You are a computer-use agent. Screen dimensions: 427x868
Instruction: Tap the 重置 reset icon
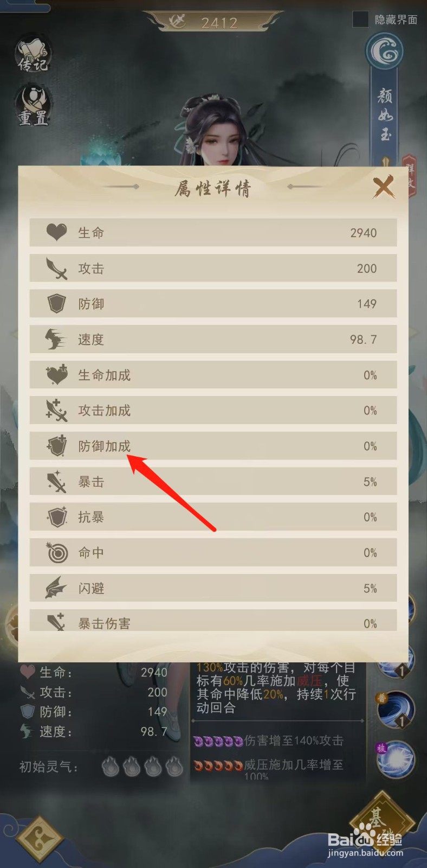click(x=33, y=105)
